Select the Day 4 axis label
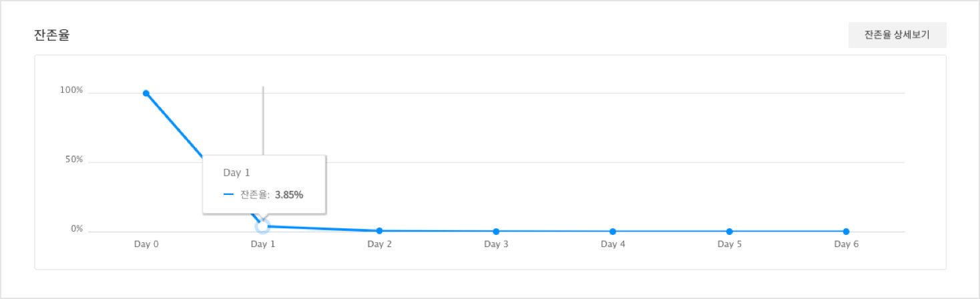 point(613,244)
